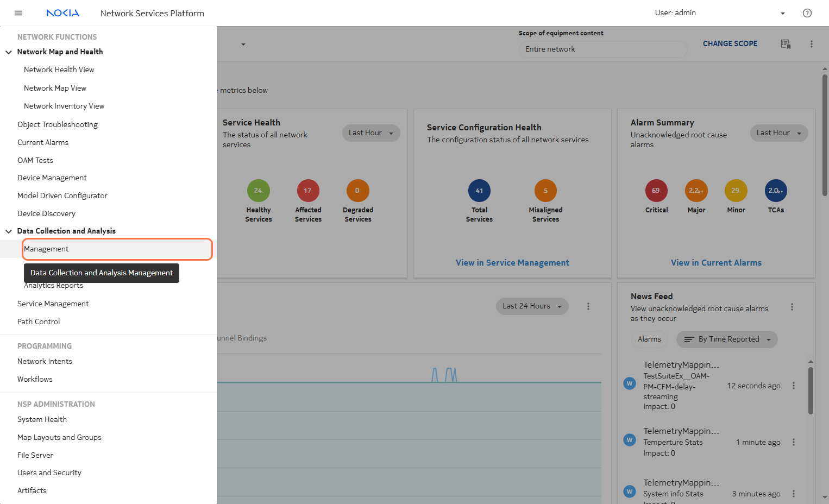Click the Entire network scope field
The image size is (829, 504).
tap(602, 49)
